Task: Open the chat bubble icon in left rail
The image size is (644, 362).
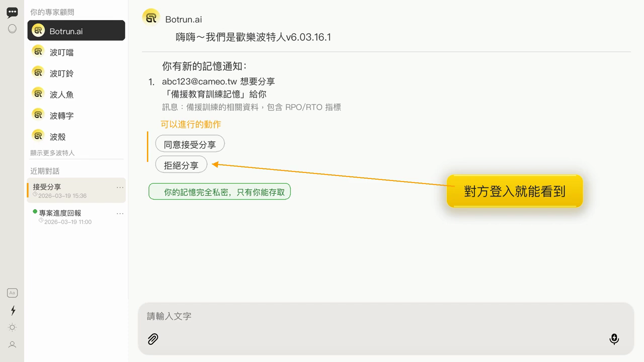Action: tap(12, 13)
